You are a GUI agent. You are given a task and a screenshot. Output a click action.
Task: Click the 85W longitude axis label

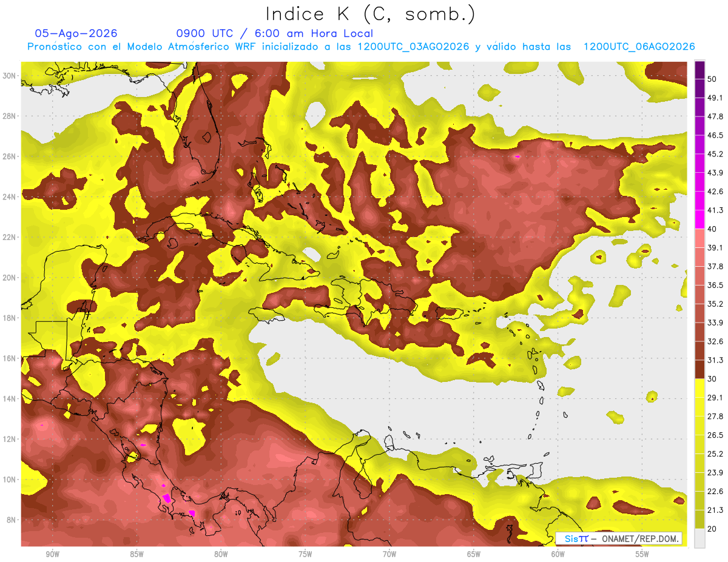(136, 554)
